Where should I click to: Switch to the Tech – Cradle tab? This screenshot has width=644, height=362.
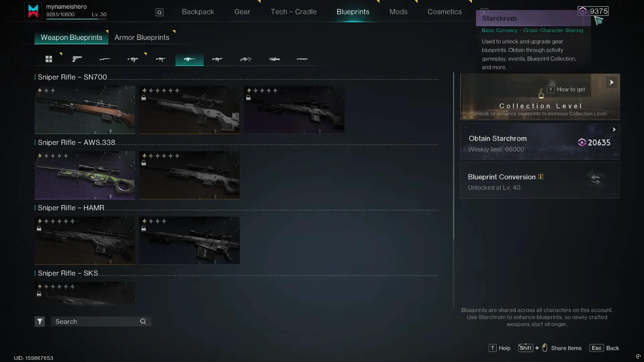pyautogui.click(x=293, y=12)
